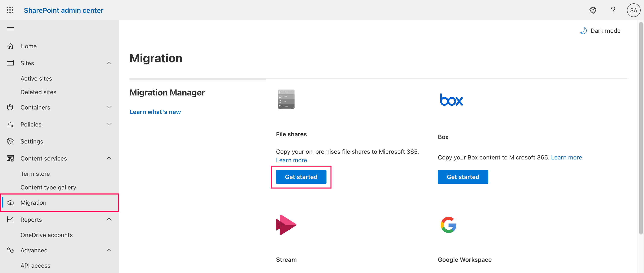
Task: Click Get started for Box
Action: pyautogui.click(x=463, y=177)
